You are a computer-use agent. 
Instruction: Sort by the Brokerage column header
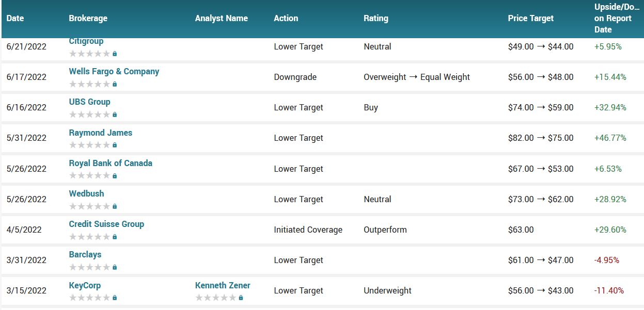pos(88,18)
